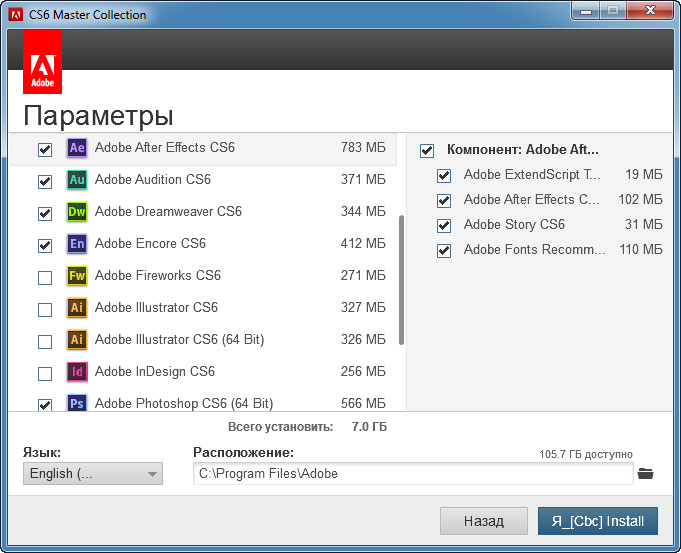Image resolution: width=681 pixels, height=553 pixels.
Task: Click the Назад back button
Action: tap(484, 521)
